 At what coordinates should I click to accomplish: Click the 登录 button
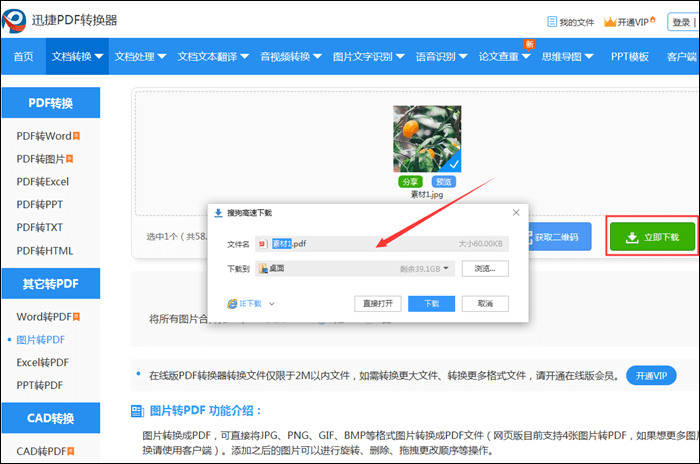(x=682, y=22)
